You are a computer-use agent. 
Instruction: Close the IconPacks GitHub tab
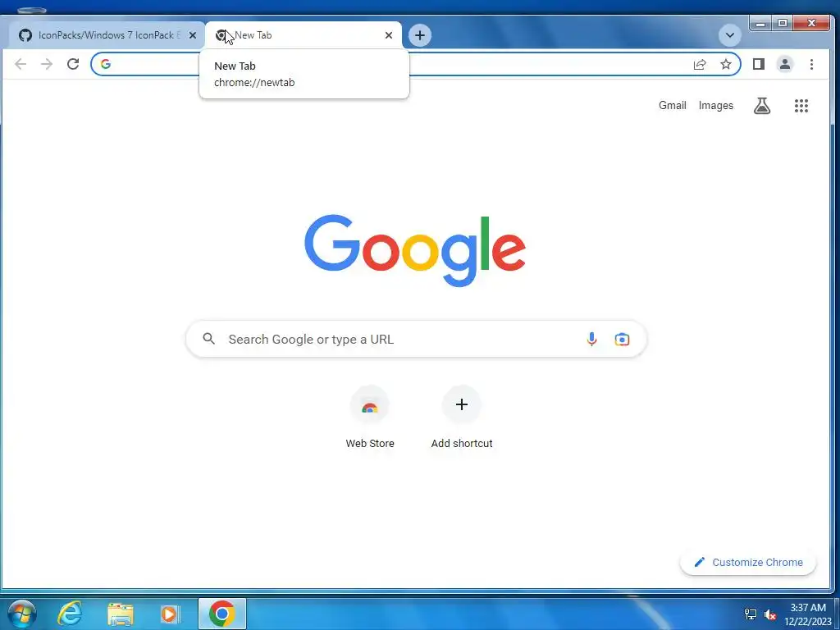(193, 35)
